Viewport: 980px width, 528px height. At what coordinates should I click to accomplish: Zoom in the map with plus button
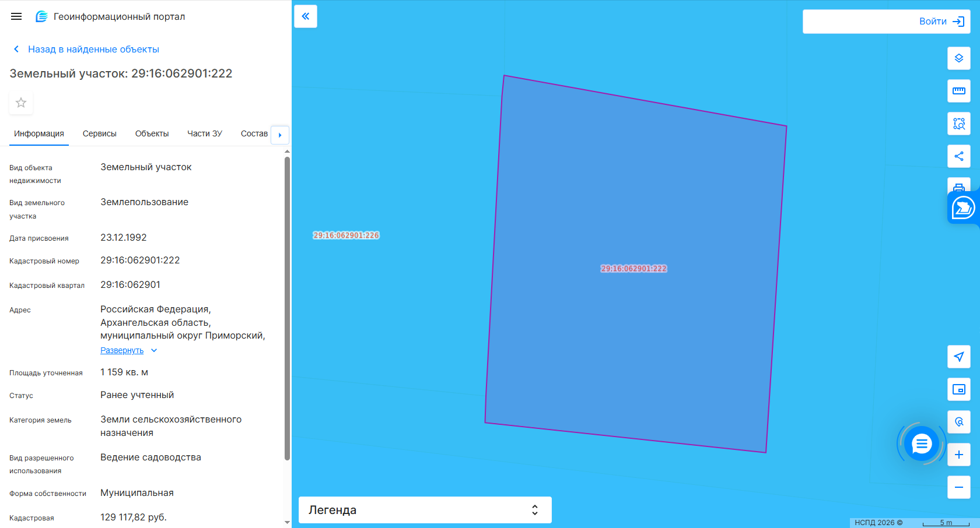[959, 455]
